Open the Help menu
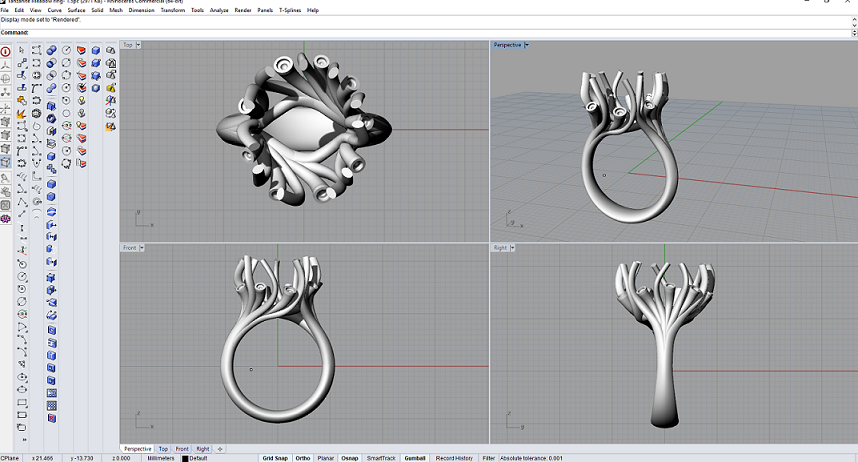The image size is (858, 462). [312, 10]
